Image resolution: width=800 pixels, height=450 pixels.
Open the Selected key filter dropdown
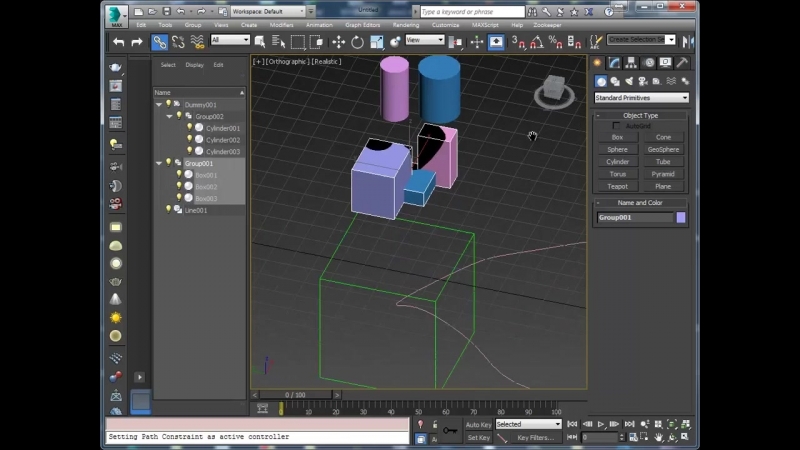coord(528,424)
